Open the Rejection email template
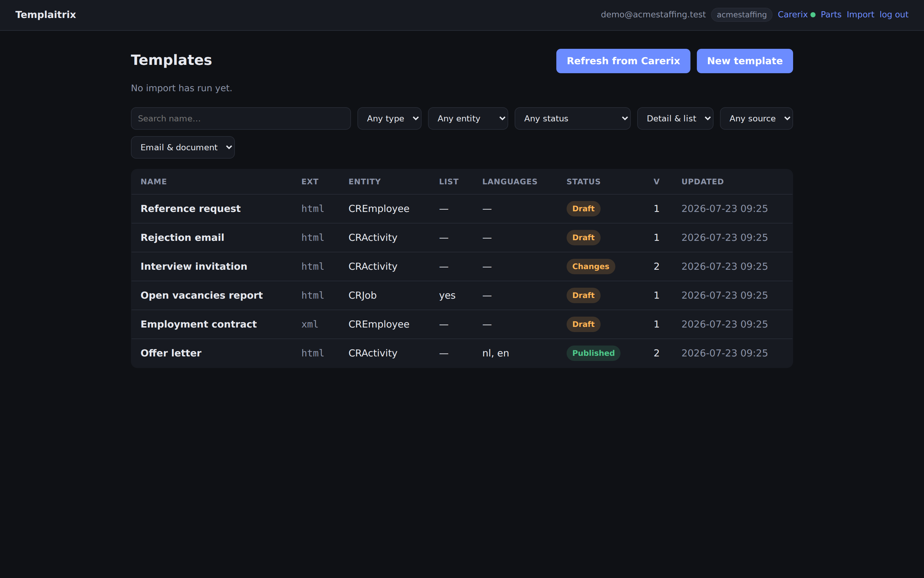Image resolution: width=924 pixels, height=578 pixels. [x=182, y=237]
